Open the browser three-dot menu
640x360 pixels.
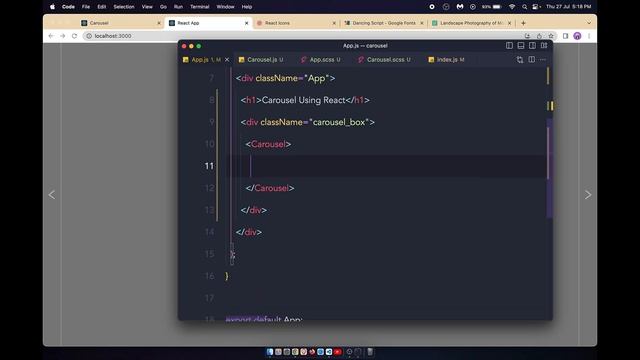coord(589,36)
